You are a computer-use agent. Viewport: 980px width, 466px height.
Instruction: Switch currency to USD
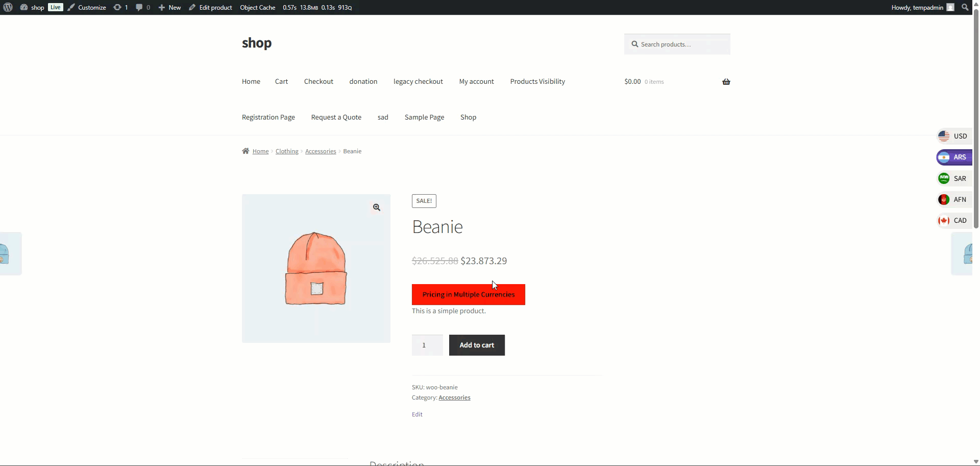[953, 136]
